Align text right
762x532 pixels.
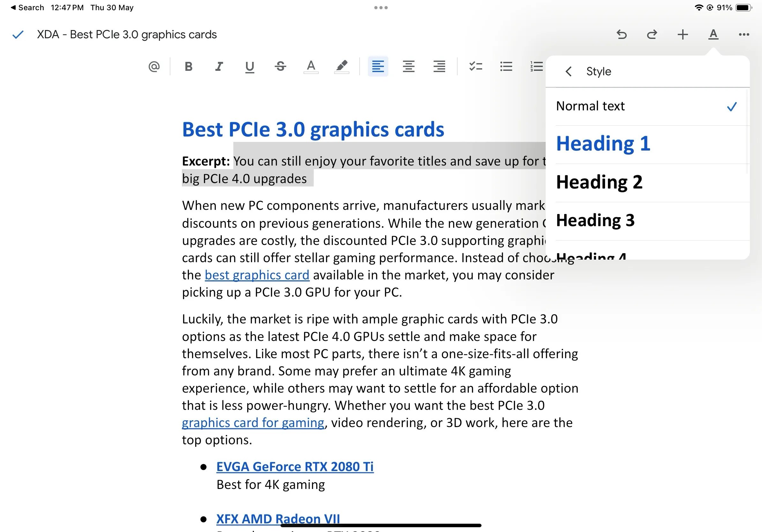439,67
